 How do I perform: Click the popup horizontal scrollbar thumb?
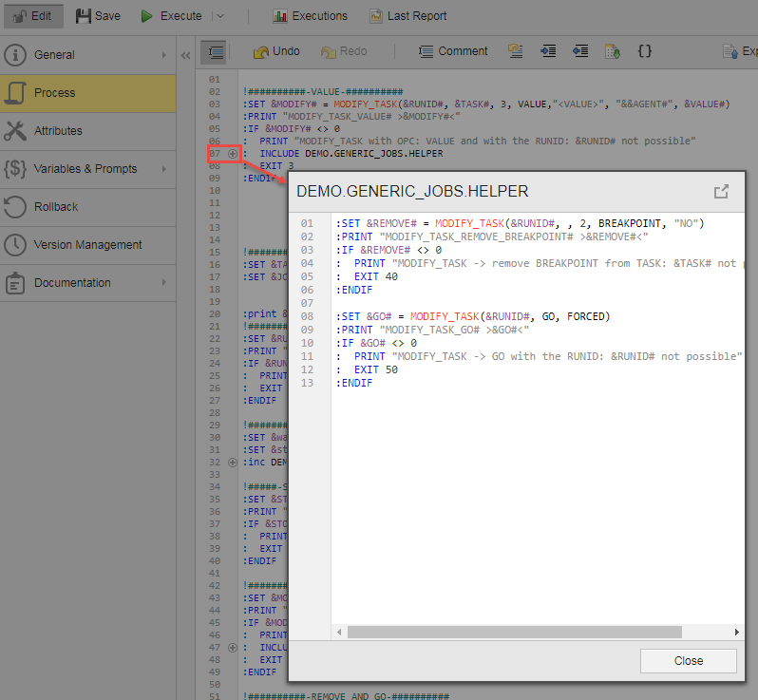[513, 632]
